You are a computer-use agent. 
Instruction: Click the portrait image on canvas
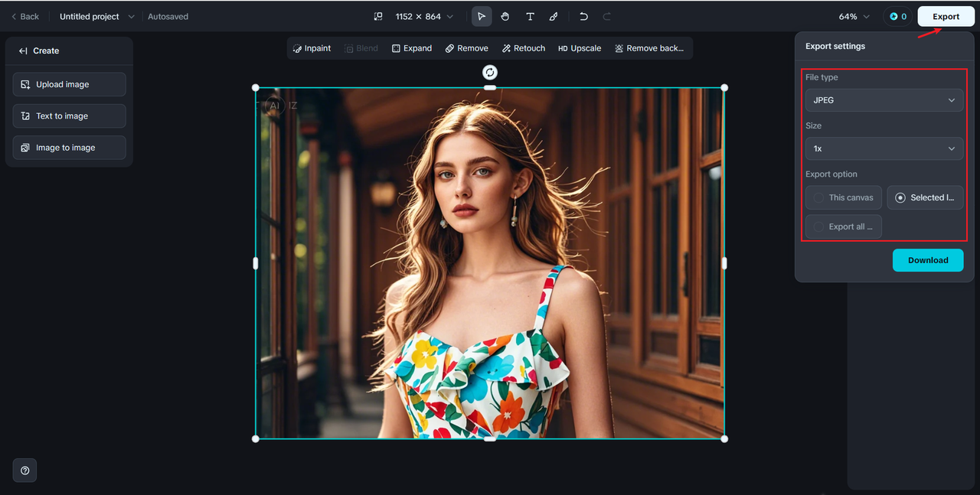pos(490,263)
